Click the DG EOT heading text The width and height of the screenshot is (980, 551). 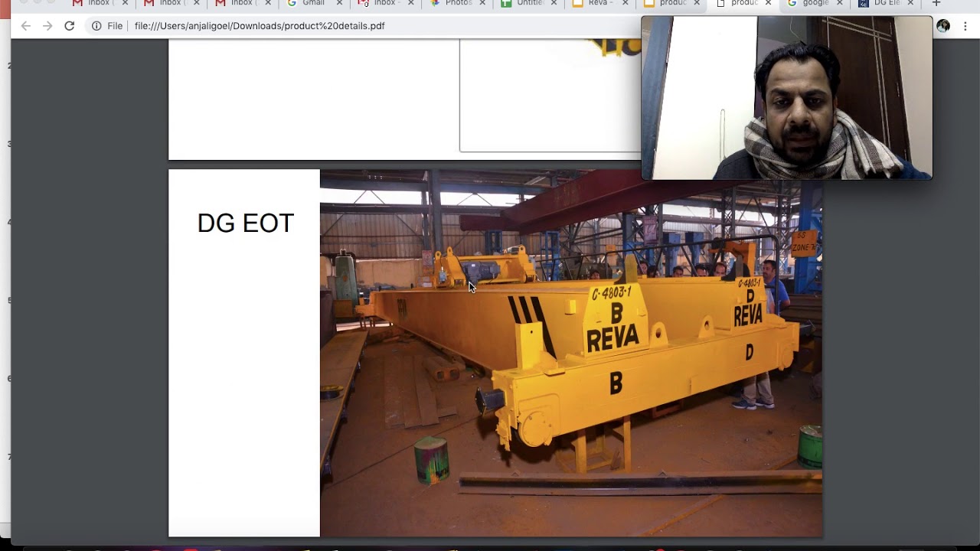coord(245,223)
